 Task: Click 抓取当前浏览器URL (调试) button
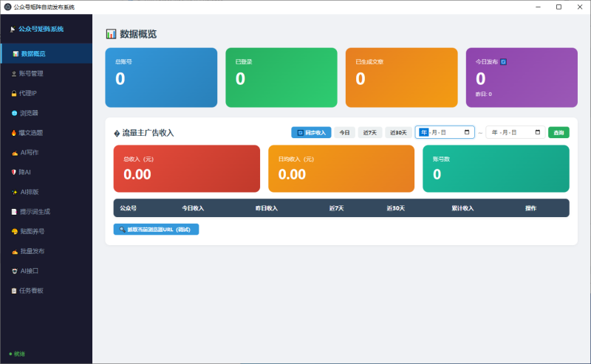[x=156, y=230]
